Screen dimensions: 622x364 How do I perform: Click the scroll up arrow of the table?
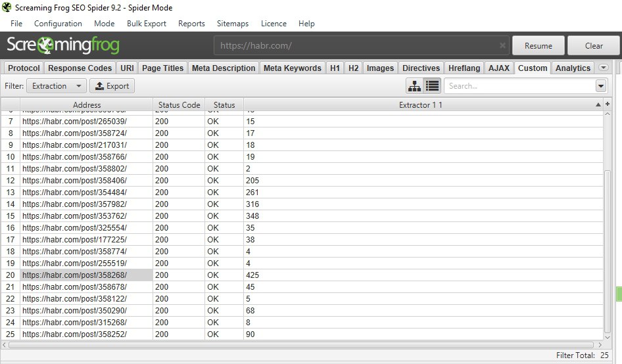click(608, 114)
